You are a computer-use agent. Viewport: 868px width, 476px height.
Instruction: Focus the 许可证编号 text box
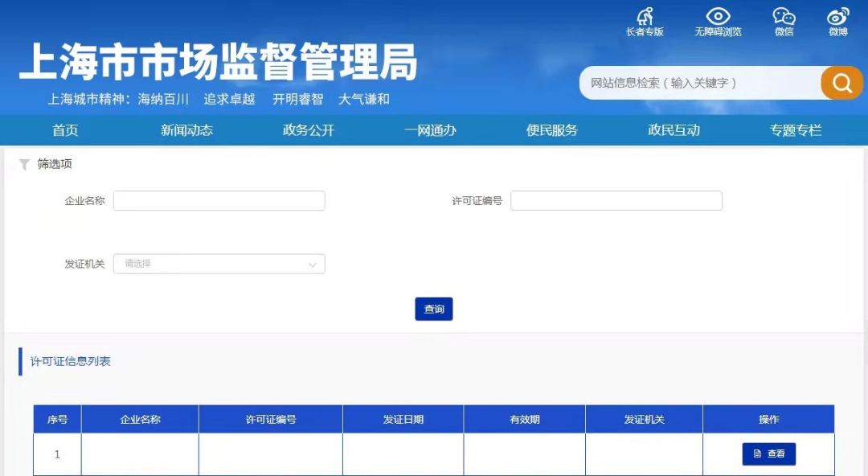point(616,201)
